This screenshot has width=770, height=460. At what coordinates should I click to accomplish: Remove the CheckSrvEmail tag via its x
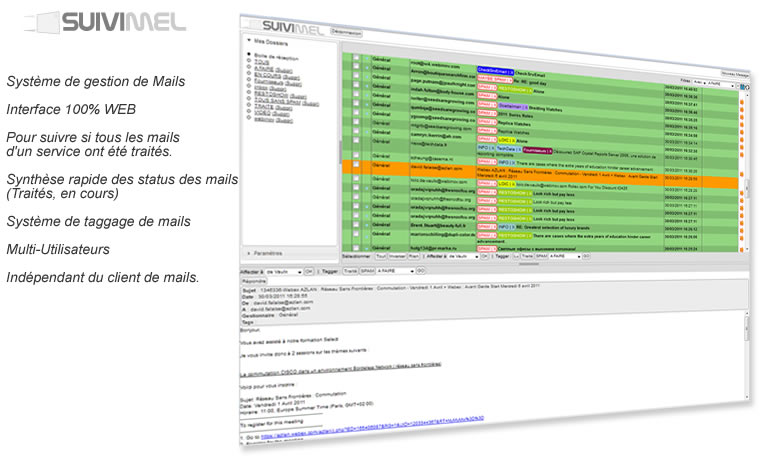511,72
